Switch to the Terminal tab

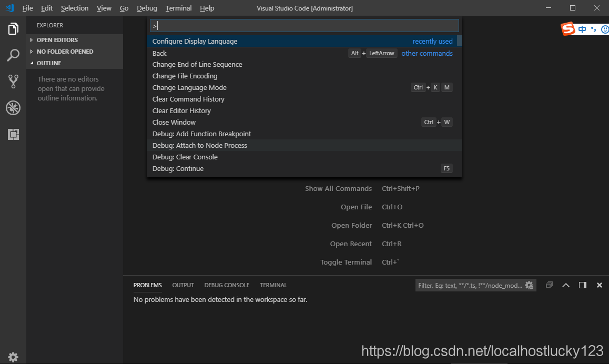pos(273,285)
